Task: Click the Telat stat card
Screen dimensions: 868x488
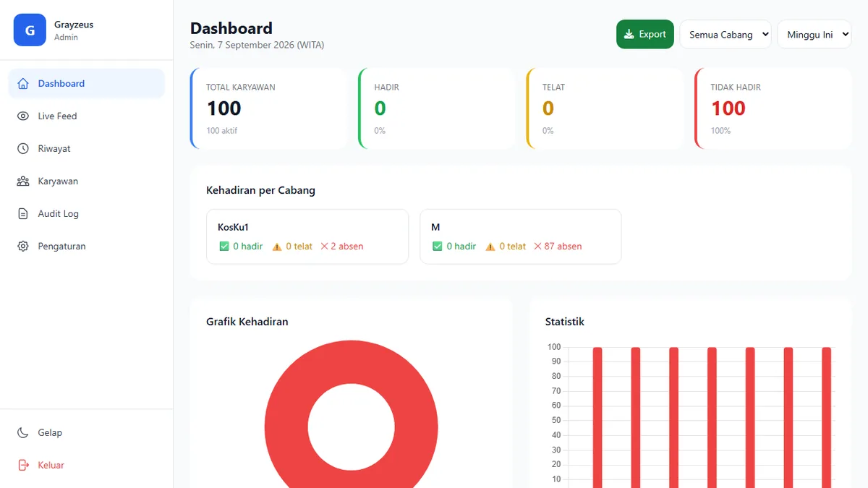Action: point(605,108)
